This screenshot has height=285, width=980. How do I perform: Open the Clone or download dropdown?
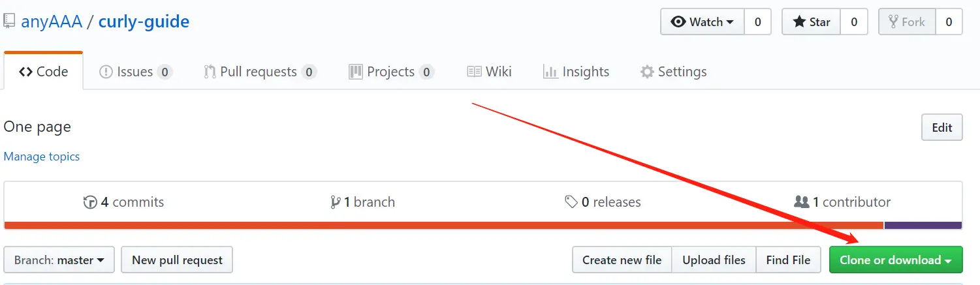[x=896, y=260]
